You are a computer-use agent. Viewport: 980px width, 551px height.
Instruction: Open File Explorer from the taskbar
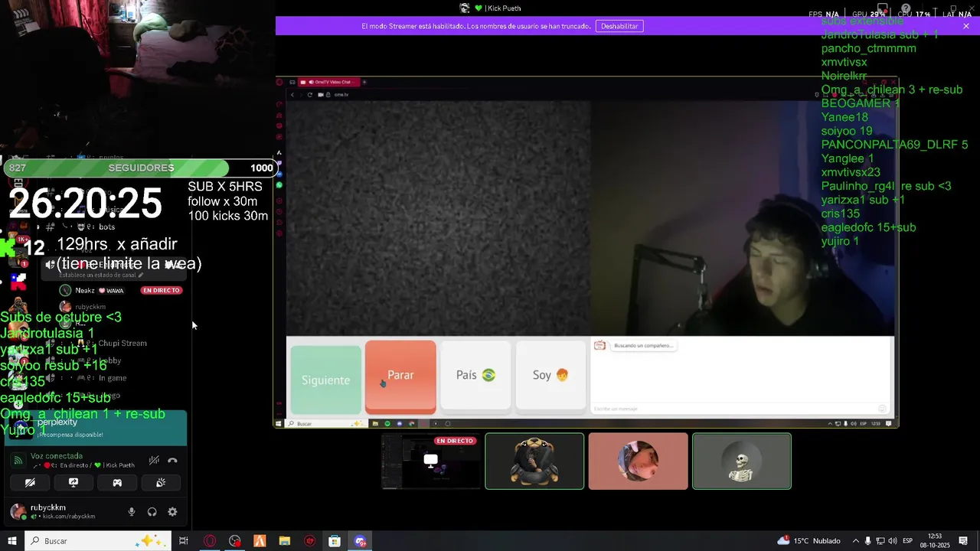pyautogui.click(x=285, y=541)
